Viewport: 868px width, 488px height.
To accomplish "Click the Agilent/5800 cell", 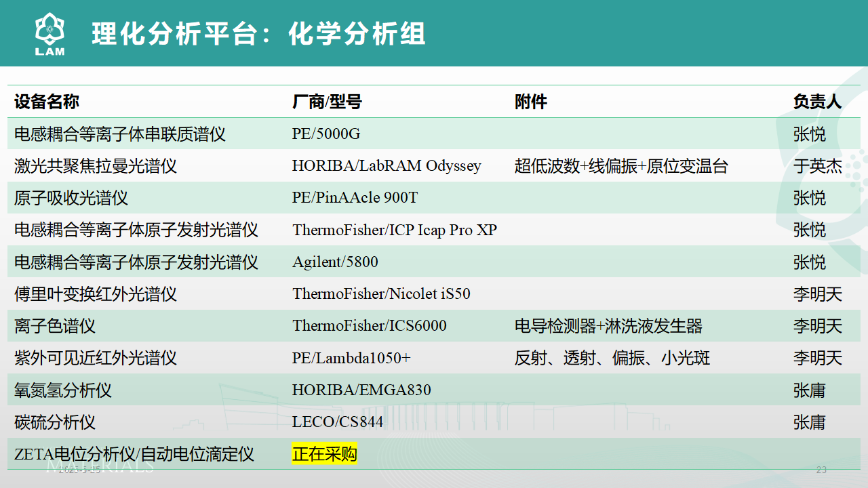I will (x=335, y=262).
